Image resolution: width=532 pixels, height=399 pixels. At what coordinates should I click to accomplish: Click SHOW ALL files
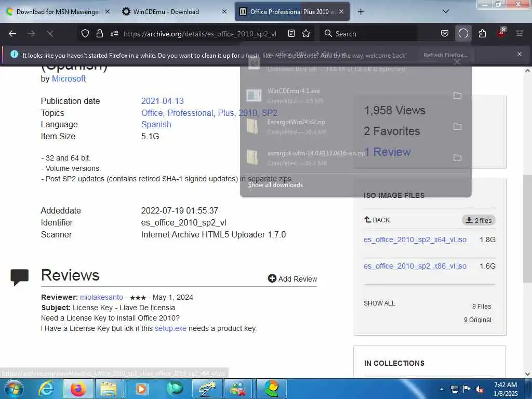(x=379, y=303)
